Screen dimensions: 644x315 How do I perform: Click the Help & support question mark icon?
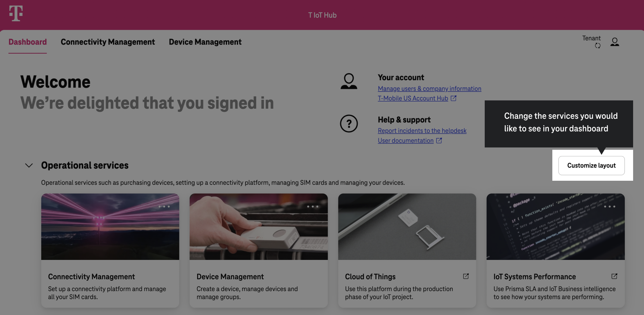click(349, 124)
